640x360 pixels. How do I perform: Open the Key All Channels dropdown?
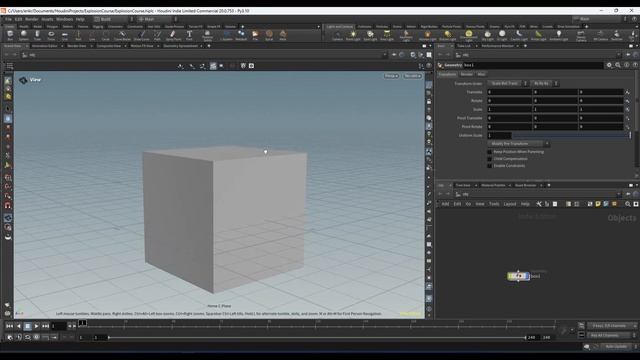click(612, 336)
